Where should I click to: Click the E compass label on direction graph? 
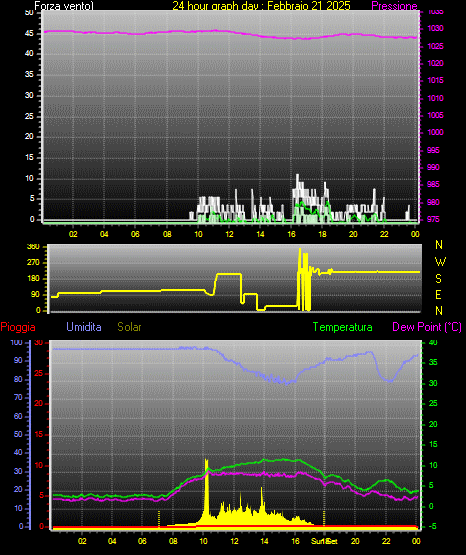click(438, 294)
